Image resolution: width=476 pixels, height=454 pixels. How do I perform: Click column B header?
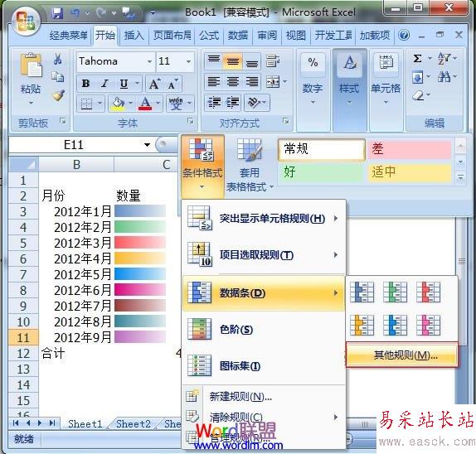pos(76,165)
